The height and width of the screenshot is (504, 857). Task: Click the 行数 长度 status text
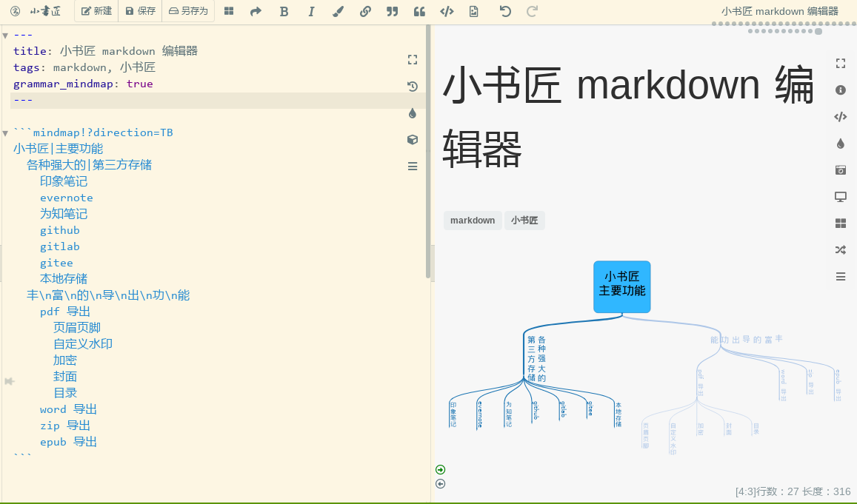793,491
